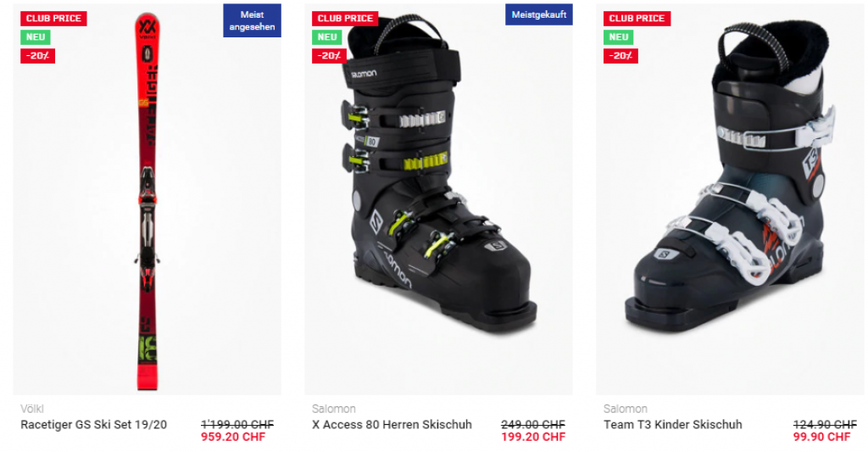The height and width of the screenshot is (452, 868).
Task: Click the Meistgekauft badge
Action: (x=538, y=14)
